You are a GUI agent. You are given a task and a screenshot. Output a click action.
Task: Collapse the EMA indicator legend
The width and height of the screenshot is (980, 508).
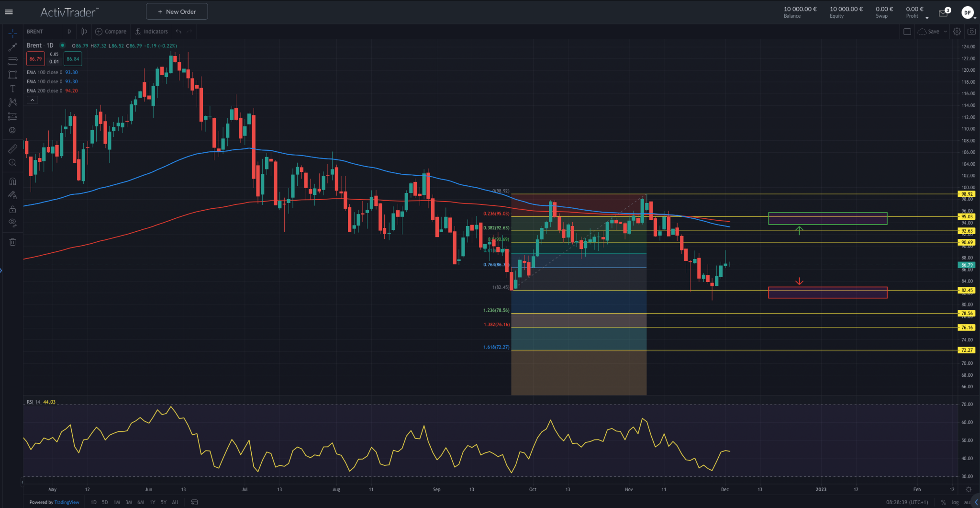(x=32, y=100)
